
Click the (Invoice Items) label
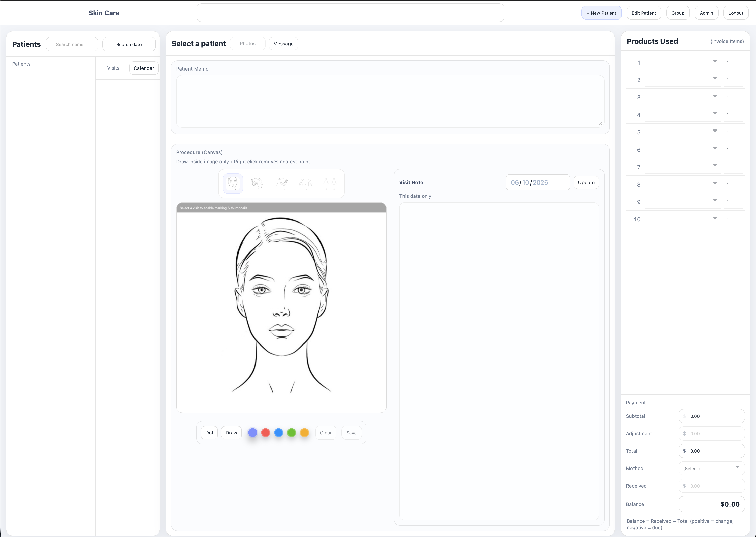click(727, 41)
